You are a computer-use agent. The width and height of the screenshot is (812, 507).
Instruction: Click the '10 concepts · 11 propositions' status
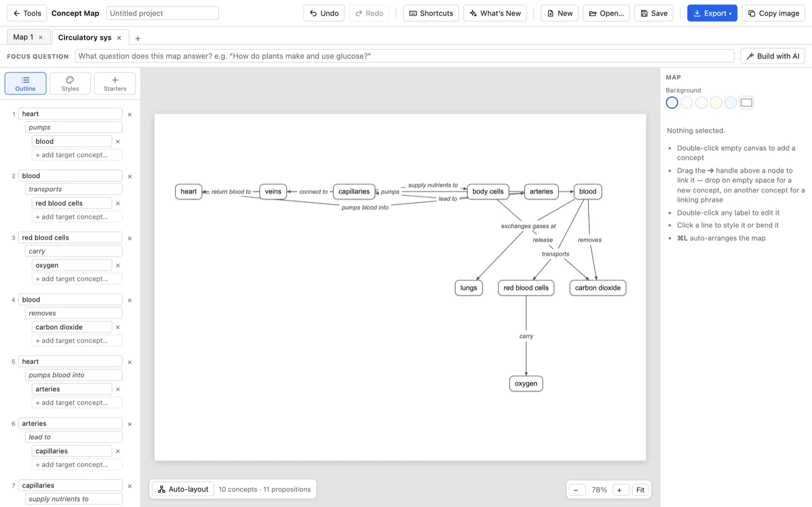pos(265,489)
